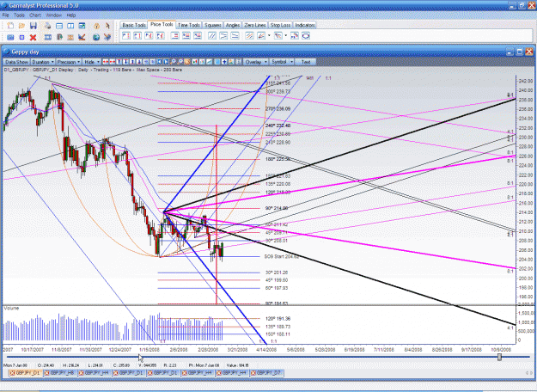The height and width of the screenshot is (392, 537).
Task: Switch to the Time Tools tab
Action: (x=189, y=25)
